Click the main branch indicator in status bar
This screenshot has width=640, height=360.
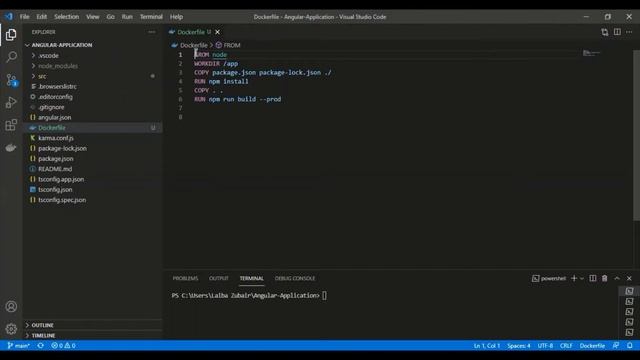[18, 346]
